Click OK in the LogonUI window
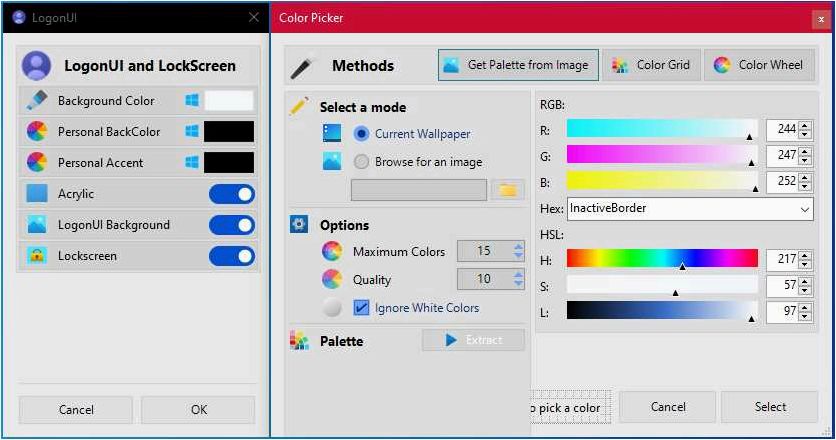The image size is (836, 440). point(198,410)
